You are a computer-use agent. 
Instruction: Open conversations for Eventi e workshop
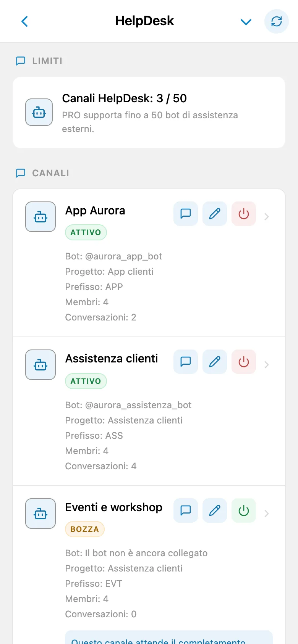(186, 510)
